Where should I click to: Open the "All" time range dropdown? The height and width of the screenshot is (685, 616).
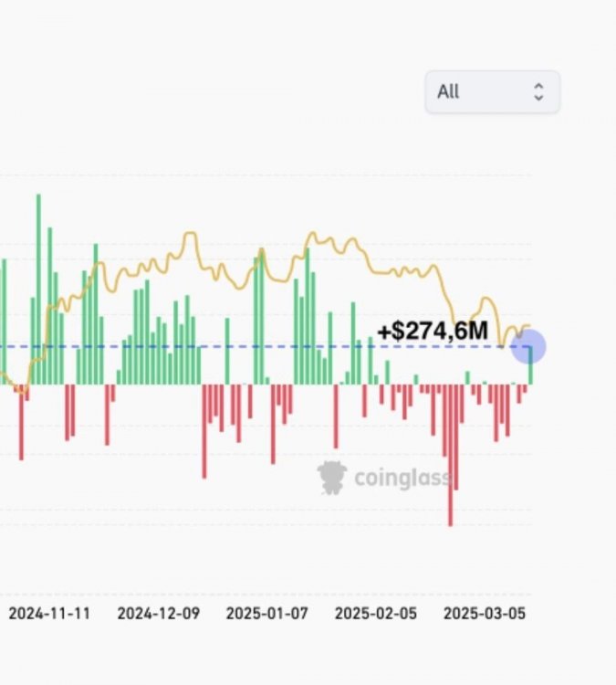491,92
